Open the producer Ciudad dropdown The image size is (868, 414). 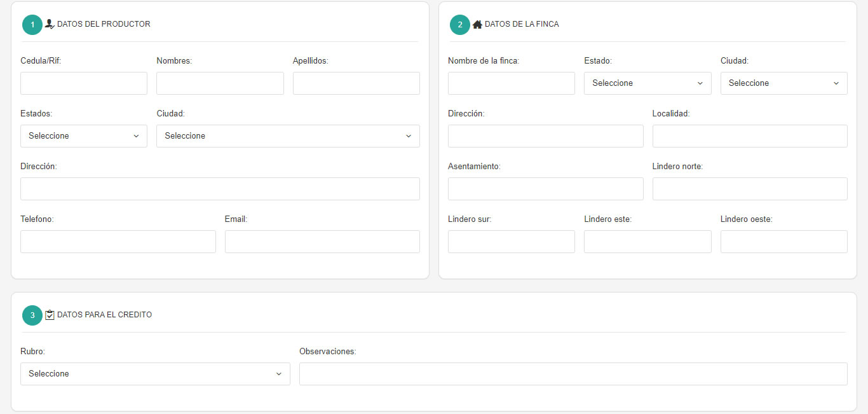[x=288, y=136]
